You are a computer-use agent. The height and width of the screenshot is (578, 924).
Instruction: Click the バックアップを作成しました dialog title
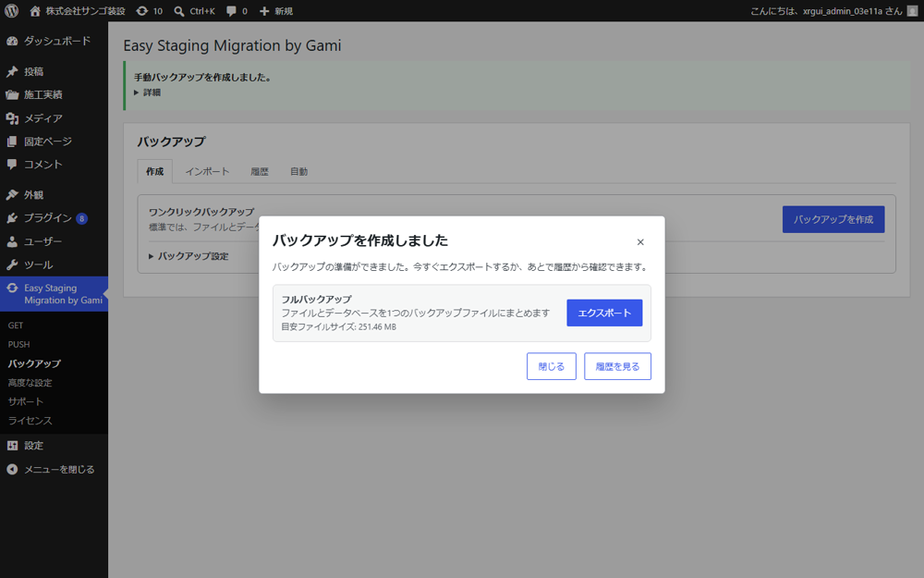click(360, 240)
